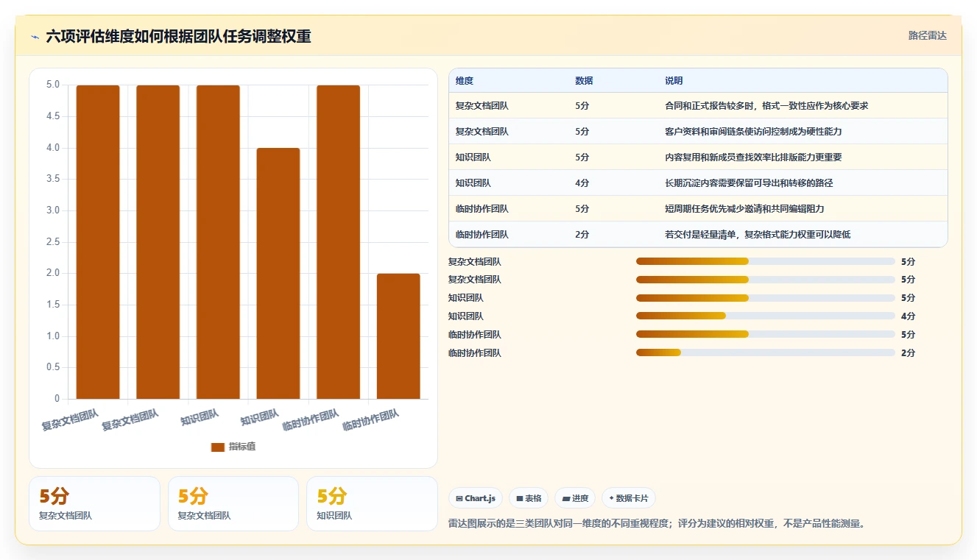Click the 知识团队 chart bar reaching 5.0
The height and width of the screenshot is (560, 977).
tap(218, 242)
